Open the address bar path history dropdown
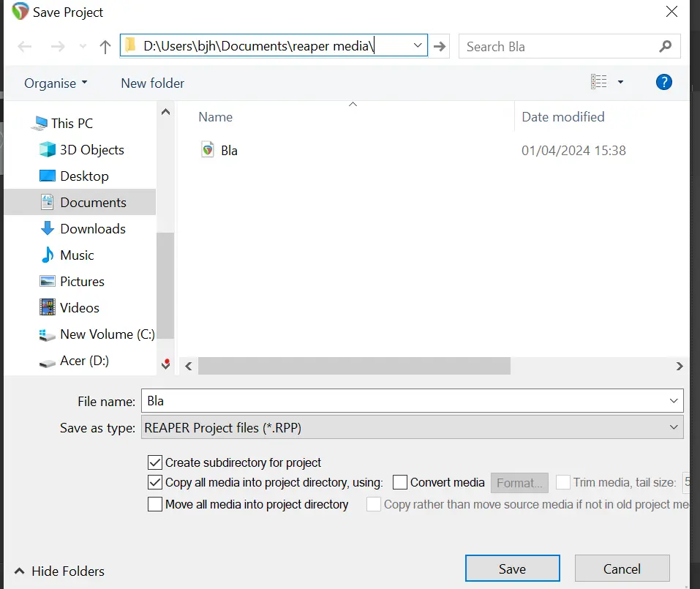The image size is (700, 589). click(418, 46)
